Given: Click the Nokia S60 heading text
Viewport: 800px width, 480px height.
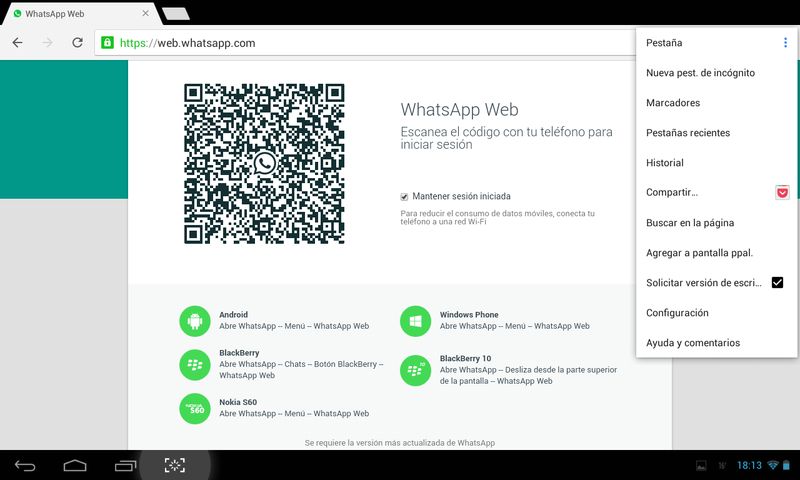Looking at the screenshot, I should [x=238, y=402].
